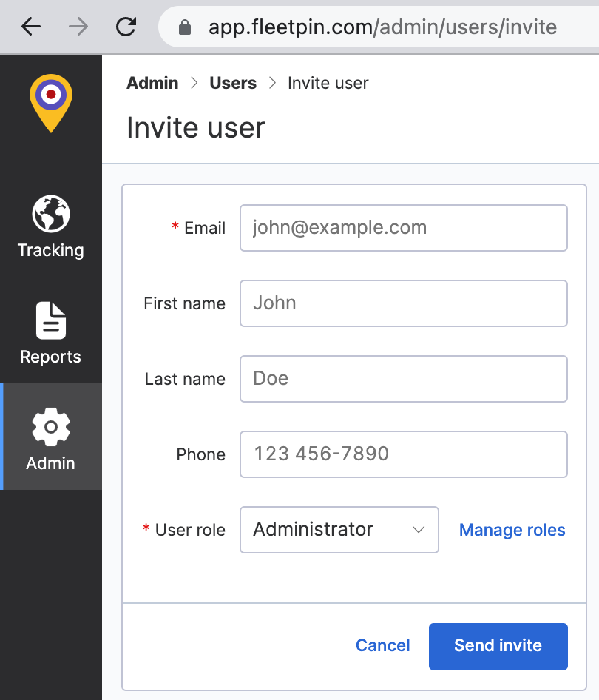Click the Fleetpin map pin logo

coord(50,102)
